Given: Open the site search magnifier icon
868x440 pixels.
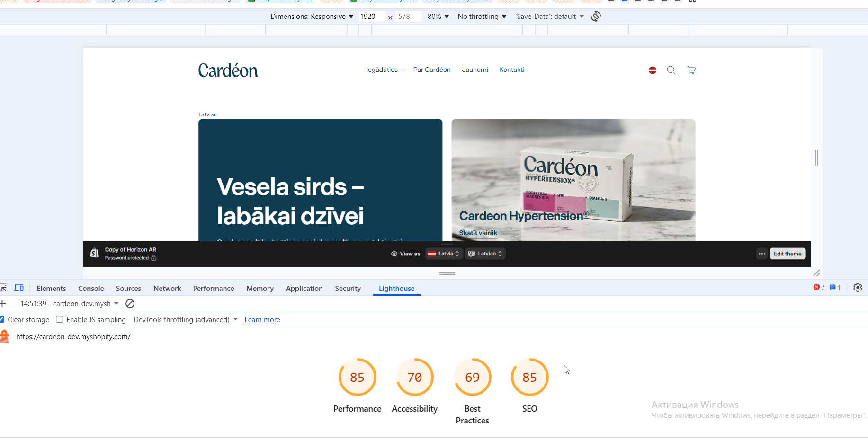Looking at the screenshot, I should coord(671,70).
